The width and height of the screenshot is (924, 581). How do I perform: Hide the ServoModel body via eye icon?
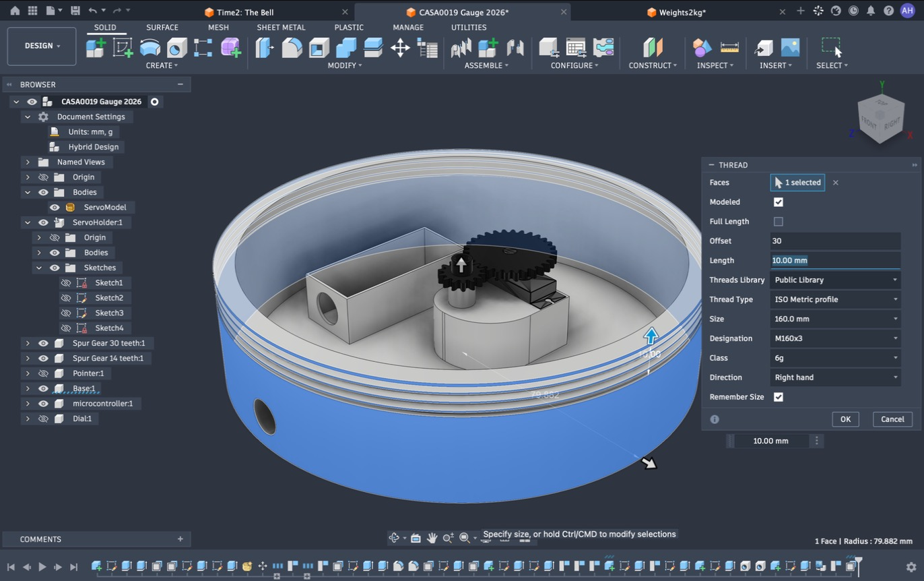tap(55, 207)
